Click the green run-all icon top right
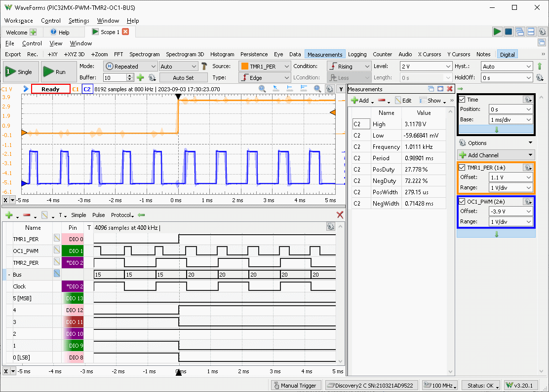Screen dimensions: 549x392 [x=497, y=32]
